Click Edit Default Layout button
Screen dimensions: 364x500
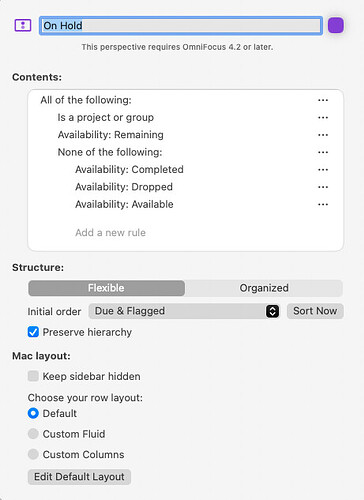point(79,477)
